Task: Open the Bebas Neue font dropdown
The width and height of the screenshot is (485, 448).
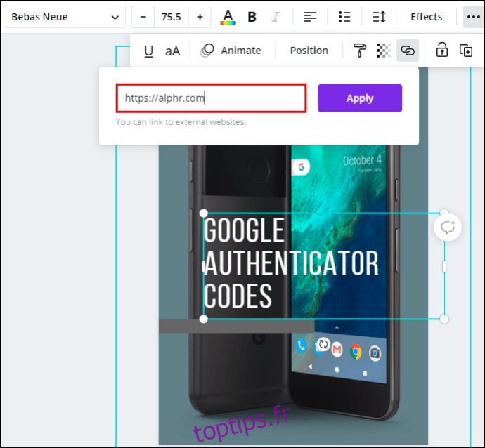Action: pos(65,17)
